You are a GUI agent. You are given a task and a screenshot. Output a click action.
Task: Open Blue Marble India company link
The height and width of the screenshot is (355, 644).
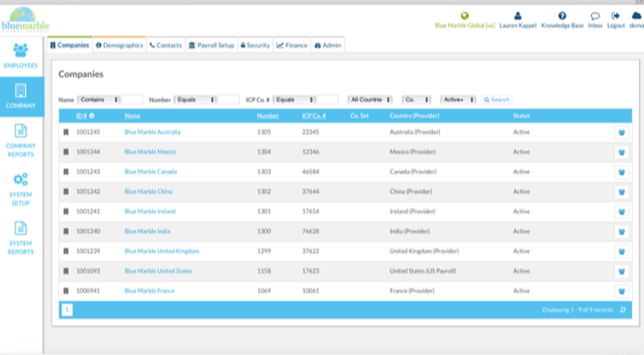pos(147,232)
